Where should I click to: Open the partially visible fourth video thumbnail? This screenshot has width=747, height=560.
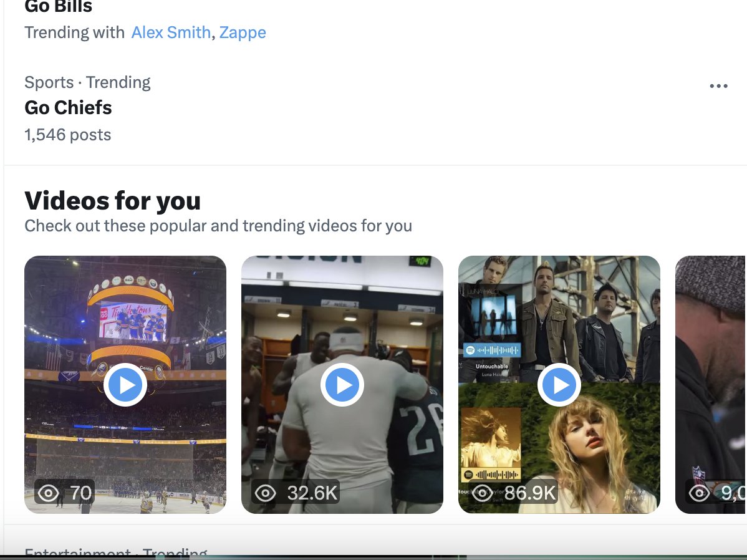pyautogui.click(x=710, y=385)
